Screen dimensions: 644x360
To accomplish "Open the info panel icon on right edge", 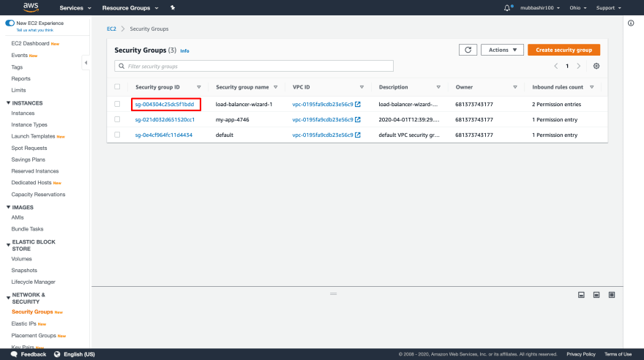I will tap(631, 23).
